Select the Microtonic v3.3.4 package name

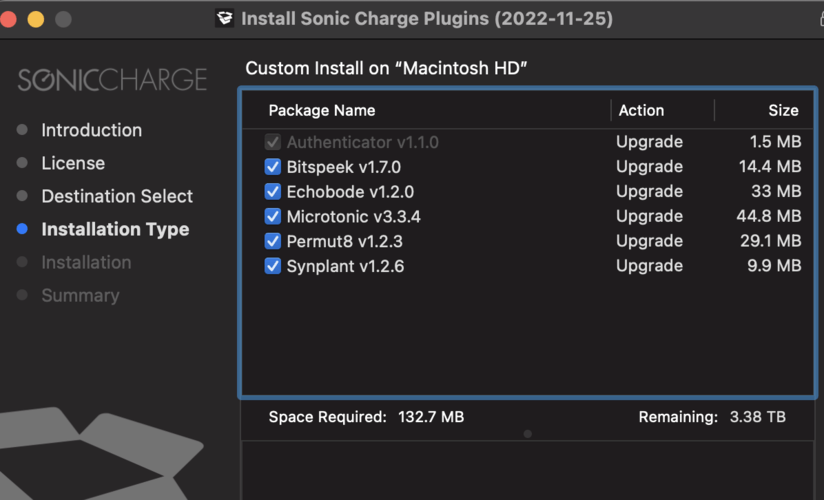pyautogui.click(x=354, y=217)
